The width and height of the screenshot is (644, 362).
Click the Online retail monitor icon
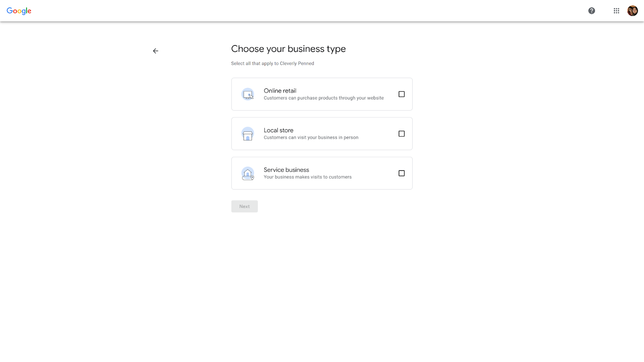[x=248, y=95]
